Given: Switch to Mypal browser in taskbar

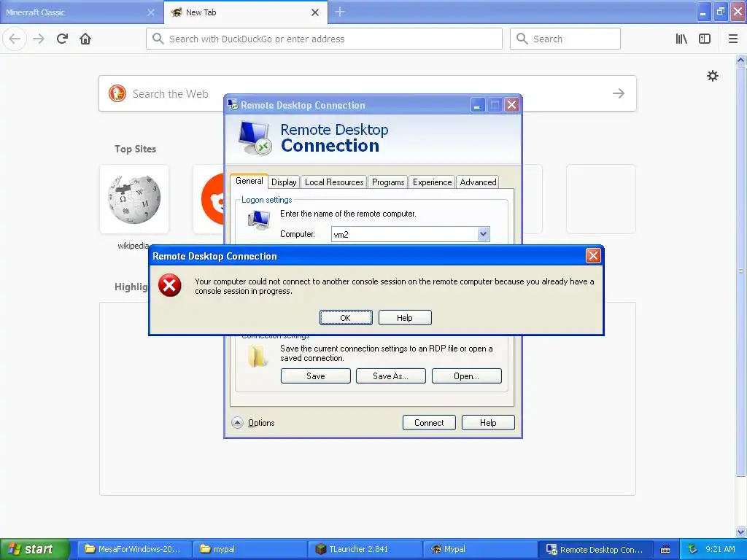Looking at the screenshot, I should 480,549.
